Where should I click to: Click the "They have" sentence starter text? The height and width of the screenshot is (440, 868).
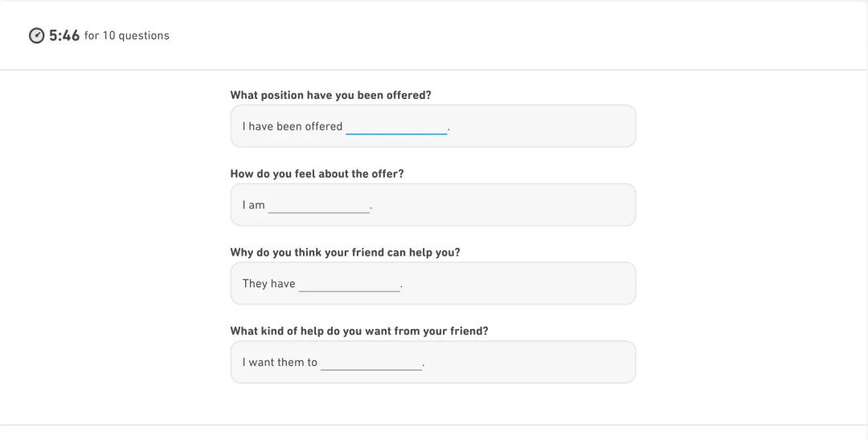click(268, 284)
